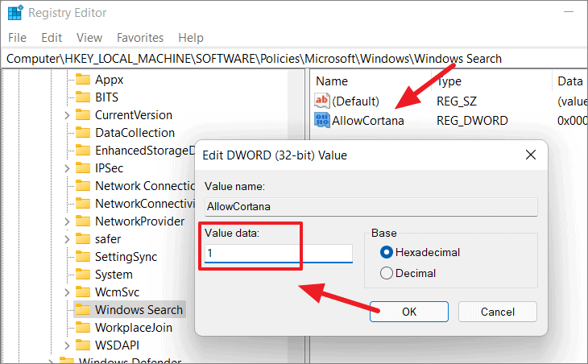
Task: Click the IPSec folder icon
Action: point(83,168)
